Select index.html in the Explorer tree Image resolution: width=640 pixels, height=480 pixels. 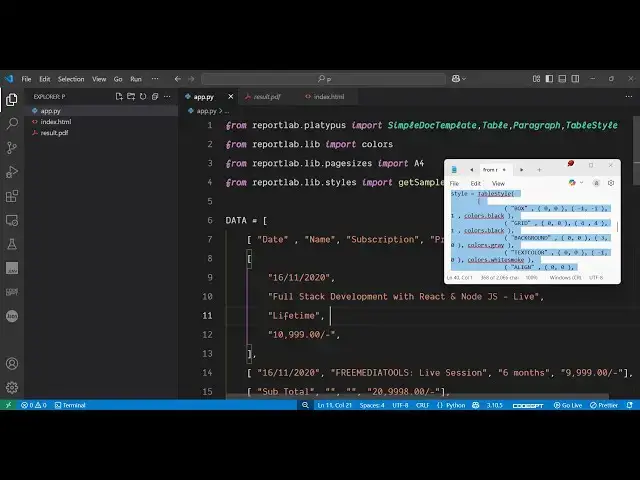101,122
